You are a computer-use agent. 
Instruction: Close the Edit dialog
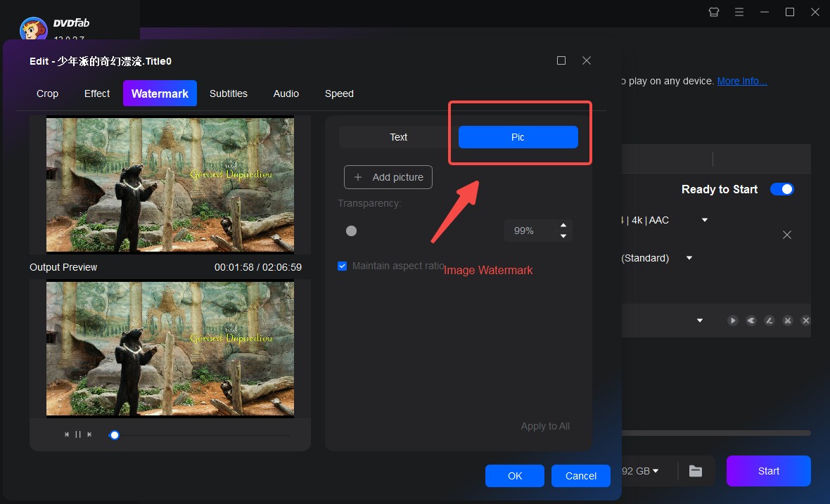(587, 61)
